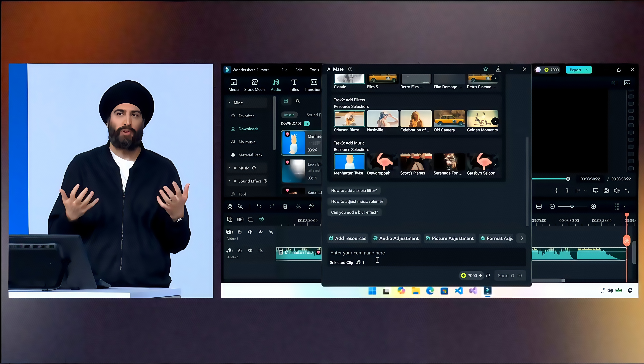Open the Export dropdown arrow
Viewport: 644px width, 364px height.
click(x=587, y=70)
